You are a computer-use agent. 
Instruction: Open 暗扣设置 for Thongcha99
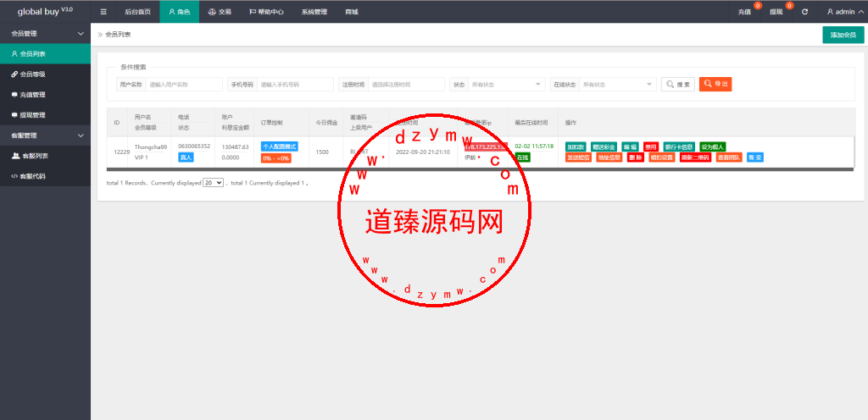tap(662, 157)
